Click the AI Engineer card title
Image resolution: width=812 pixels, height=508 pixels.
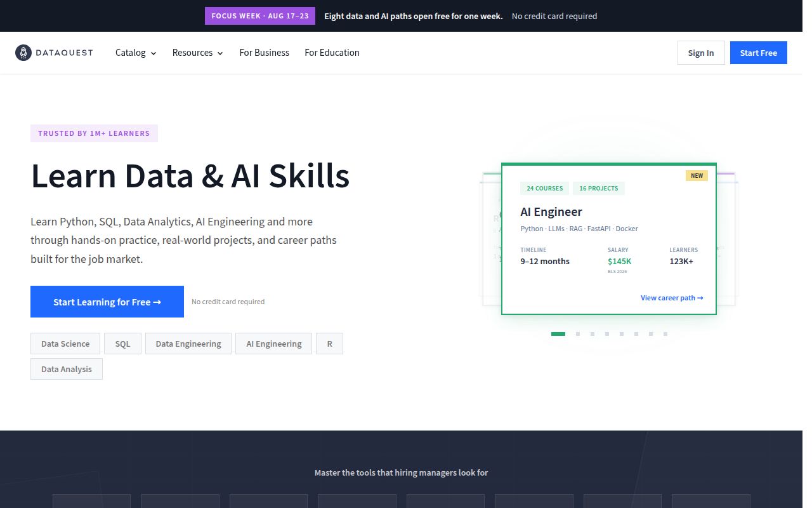click(x=551, y=211)
